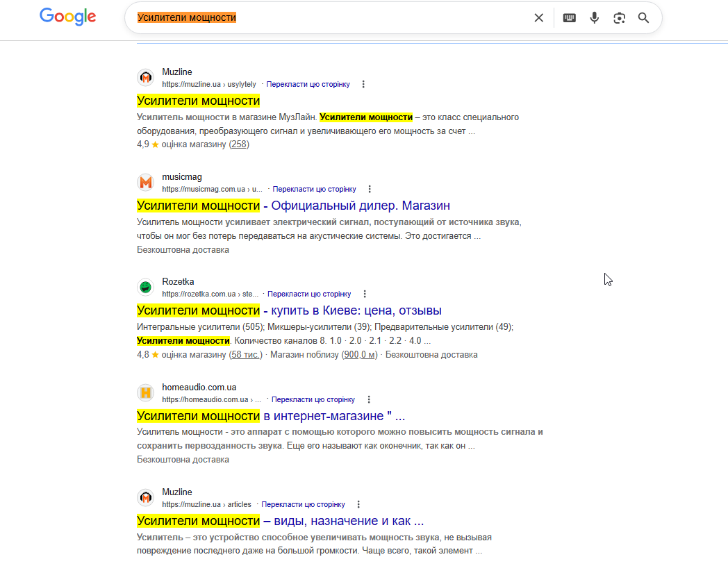Click the Muzline site name of usylytely result
Viewport: 728px width, 566px height.
click(177, 72)
